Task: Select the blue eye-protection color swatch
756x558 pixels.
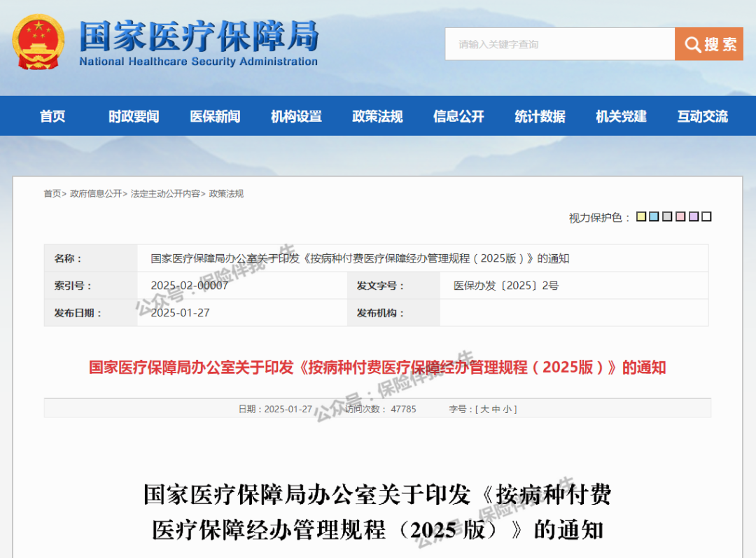Action: coord(653,217)
